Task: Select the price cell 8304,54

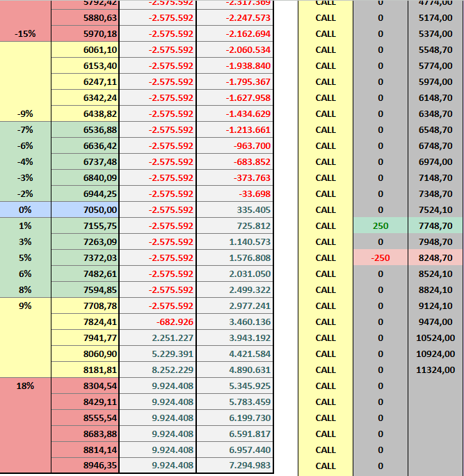Action: pyautogui.click(x=85, y=386)
